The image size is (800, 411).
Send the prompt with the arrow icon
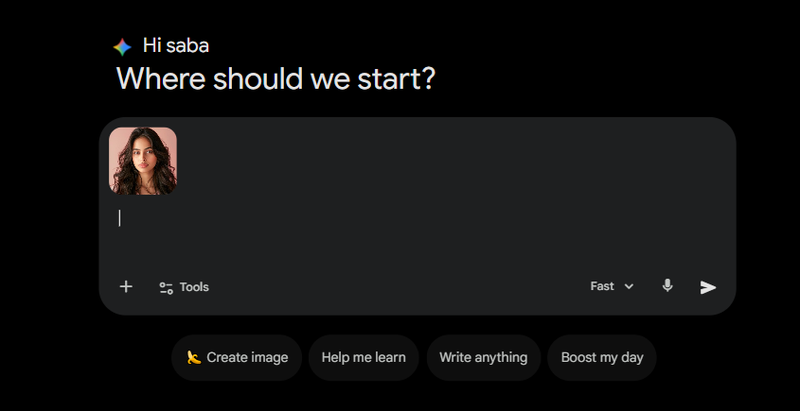(x=708, y=287)
